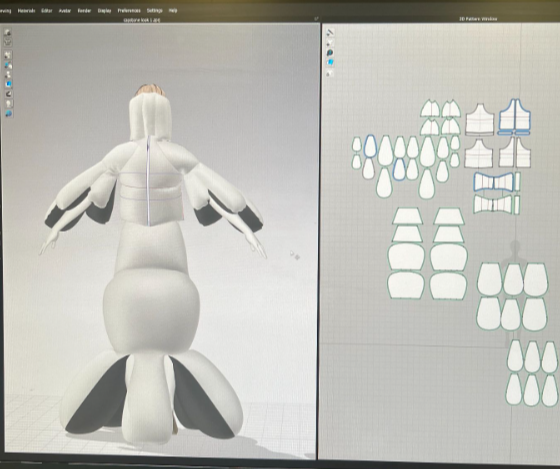The height and width of the screenshot is (469, 560).
Task: Click the dark crescent icon in 3D toolbar
Action: click(x=8, y=94)
